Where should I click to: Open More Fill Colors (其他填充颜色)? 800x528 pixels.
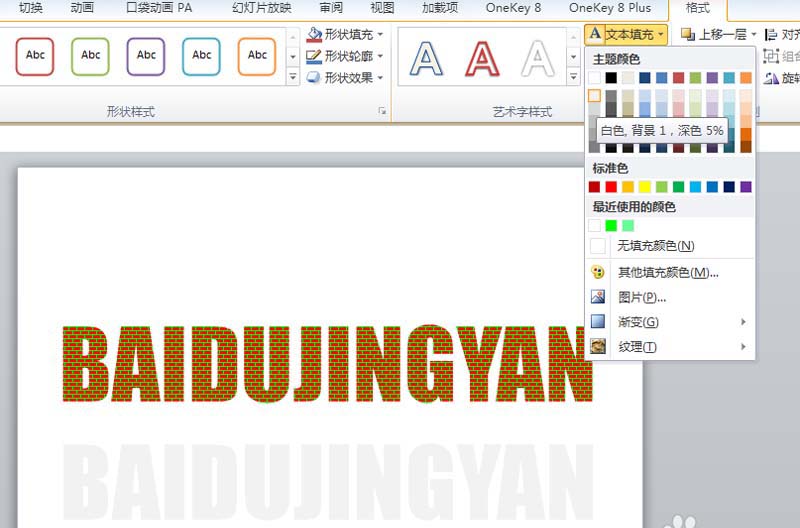click(x=670, y=272)
